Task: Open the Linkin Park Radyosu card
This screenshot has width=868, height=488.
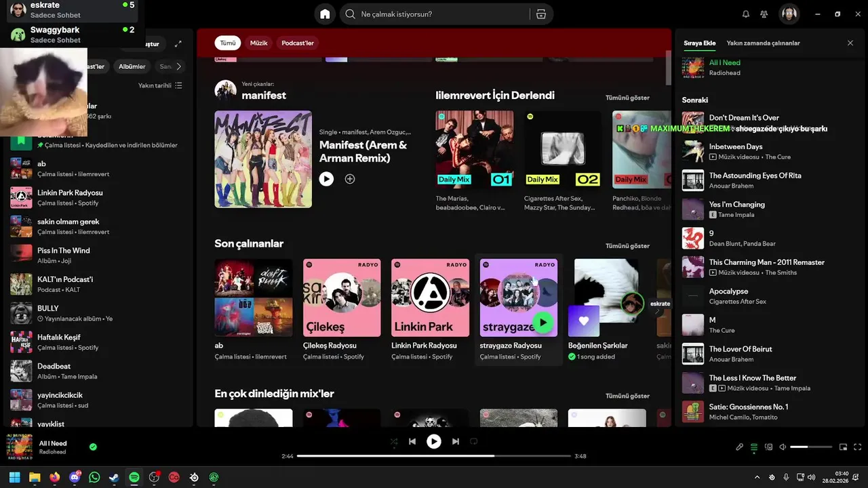Action: (430, 310)
